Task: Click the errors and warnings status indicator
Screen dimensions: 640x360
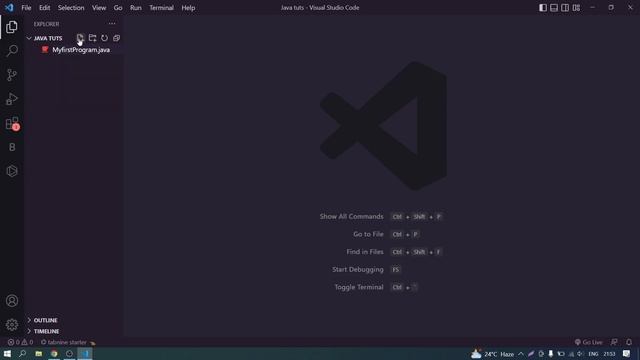Action: click(x=20, y=342)
